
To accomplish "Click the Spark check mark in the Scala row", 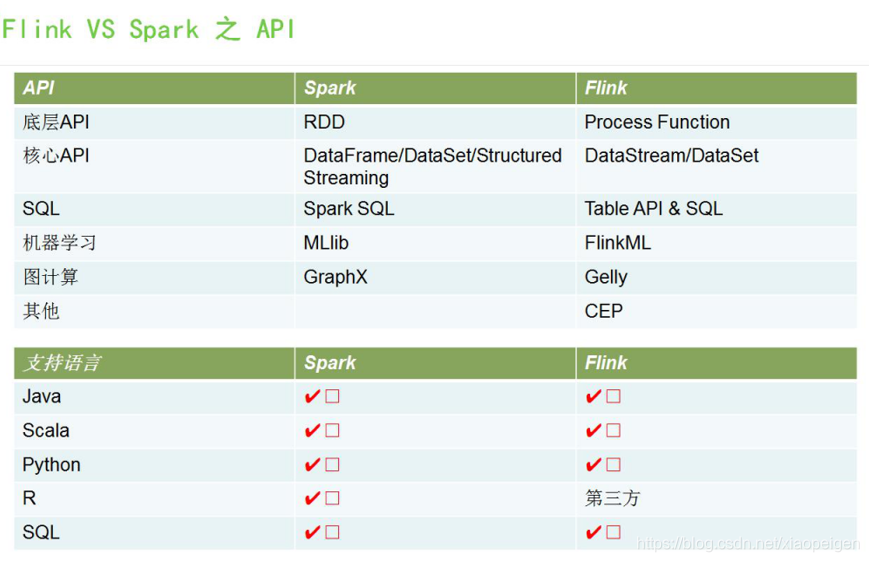I will (x=313, y=431).
